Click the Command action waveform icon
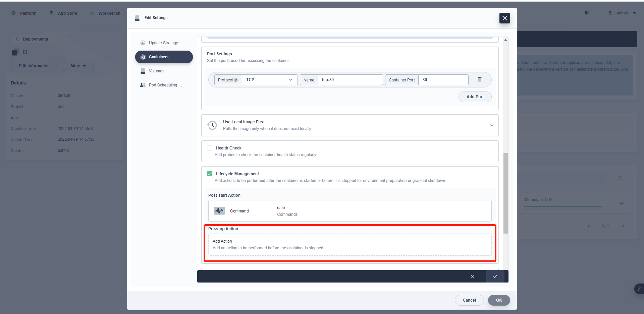 pos(219,211)
